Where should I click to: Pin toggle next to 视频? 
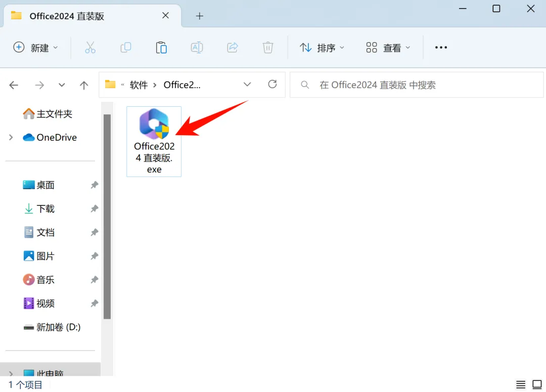point(95,303)
